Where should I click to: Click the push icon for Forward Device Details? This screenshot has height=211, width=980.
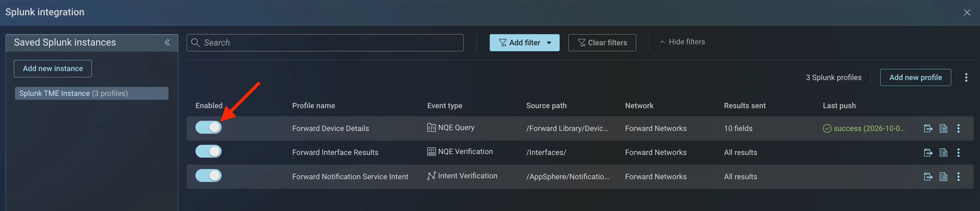click(928, 128)
